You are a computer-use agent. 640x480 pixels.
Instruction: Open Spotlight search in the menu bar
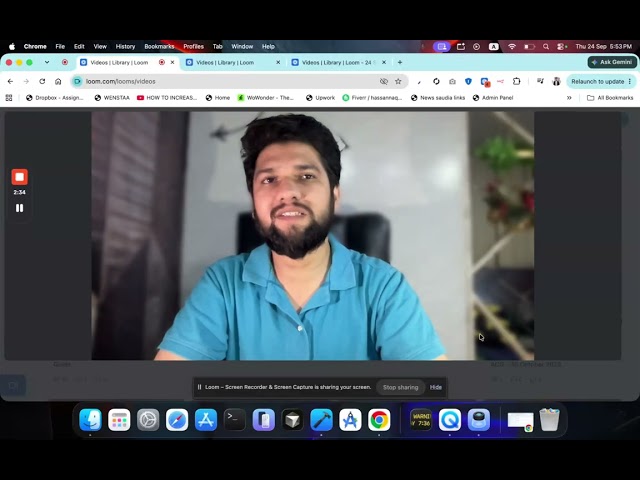coord(546,47)
